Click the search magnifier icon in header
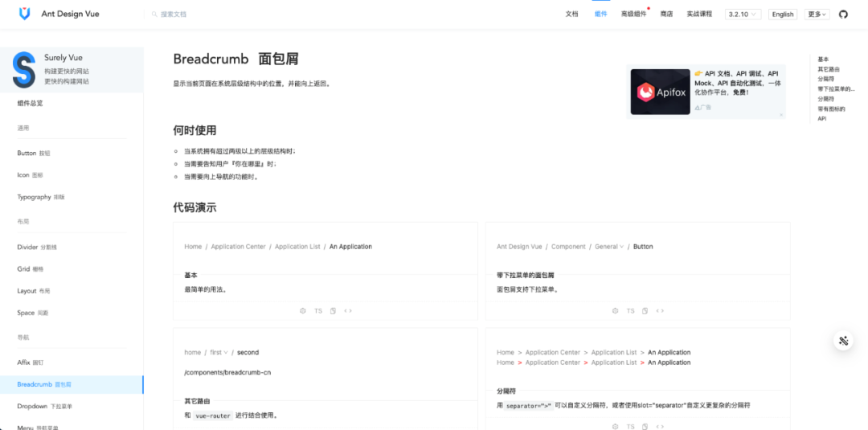Image resolution: width=868 pixels, height=430 pixels. [x=154, y=14]
